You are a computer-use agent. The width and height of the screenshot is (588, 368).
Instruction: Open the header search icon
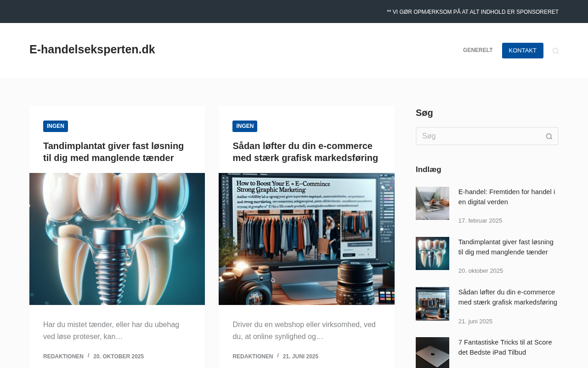coord(555,51)
